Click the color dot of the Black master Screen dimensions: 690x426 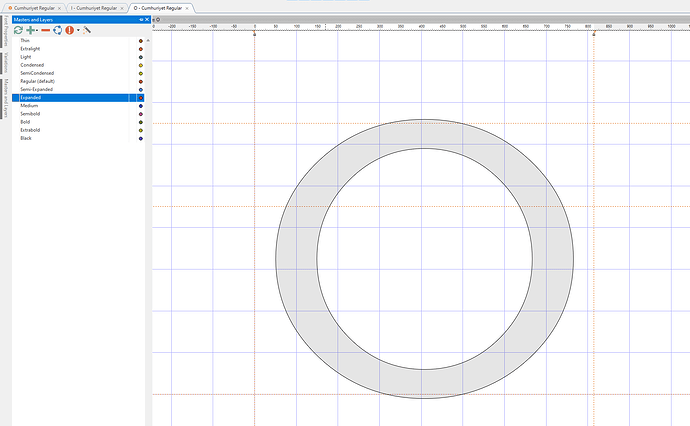click(x=141, y=138)
